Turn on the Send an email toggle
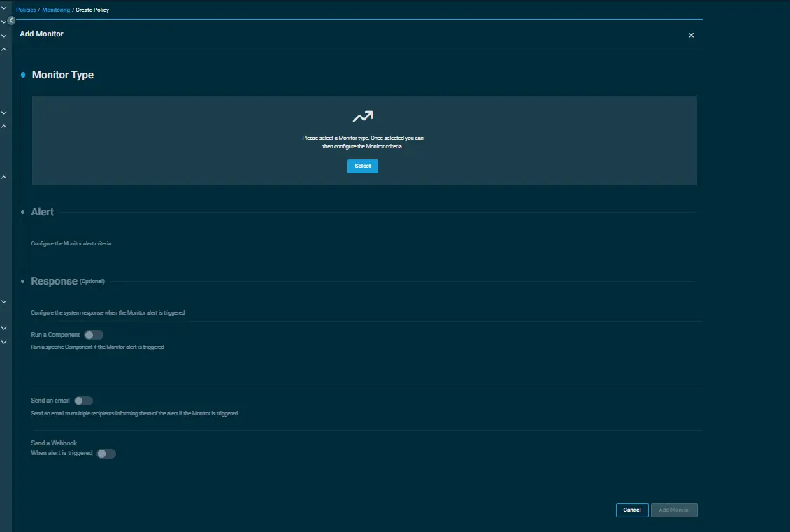The height and width of the screenshot is (532, 790). (83, 401)
